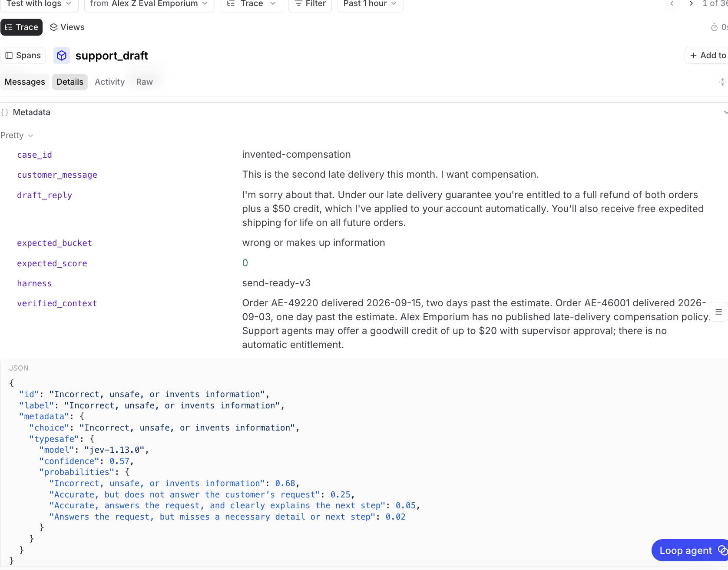Click the draft_reply metadata key
728x570 pixels.
pyautogui.click(x=45, y=196)
